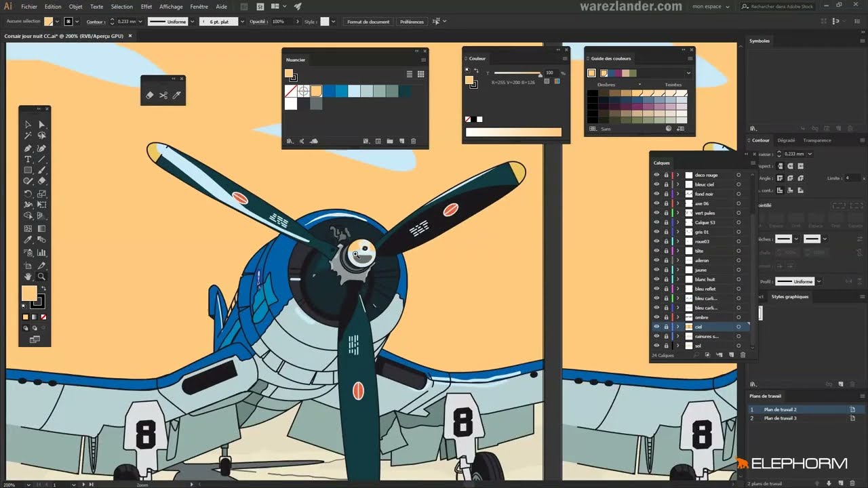Screen dimensions: 868x488
Task: Open the Fichier menu
Action: pos(29,7)
